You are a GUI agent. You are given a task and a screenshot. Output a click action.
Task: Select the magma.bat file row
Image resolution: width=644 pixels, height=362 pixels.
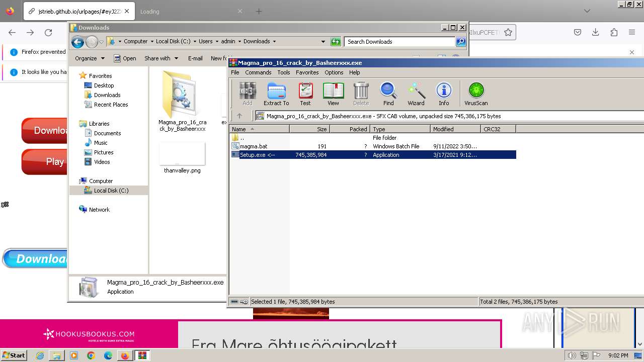click(373, 146)
